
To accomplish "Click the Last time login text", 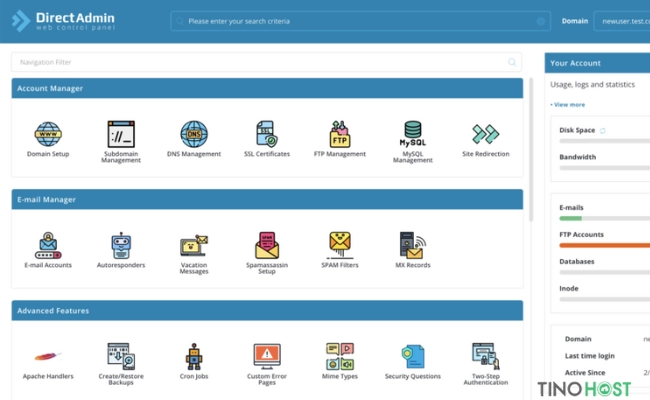I will click(589, 356).
